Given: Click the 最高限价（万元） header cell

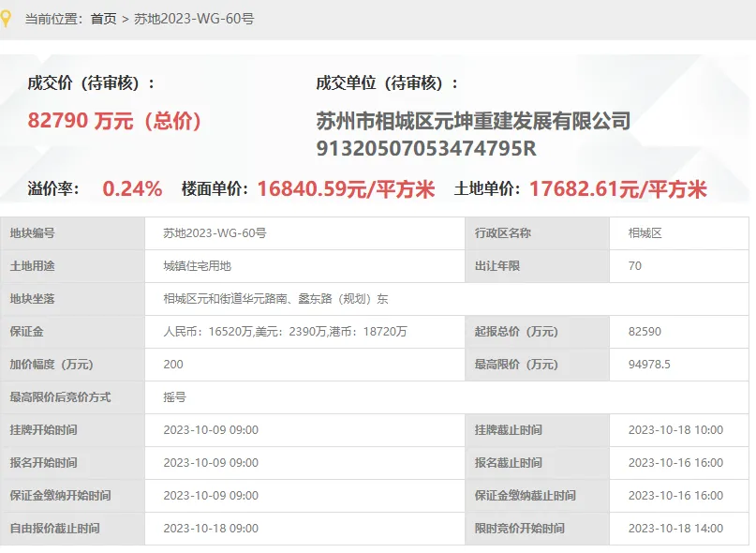Looking at the screenshot, I should click(537, 365).
